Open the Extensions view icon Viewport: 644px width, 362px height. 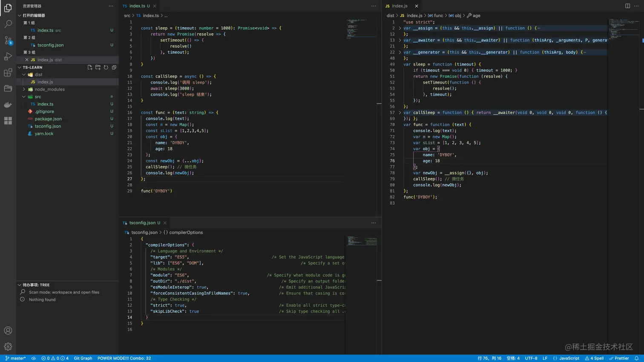[x=8, y=73]
